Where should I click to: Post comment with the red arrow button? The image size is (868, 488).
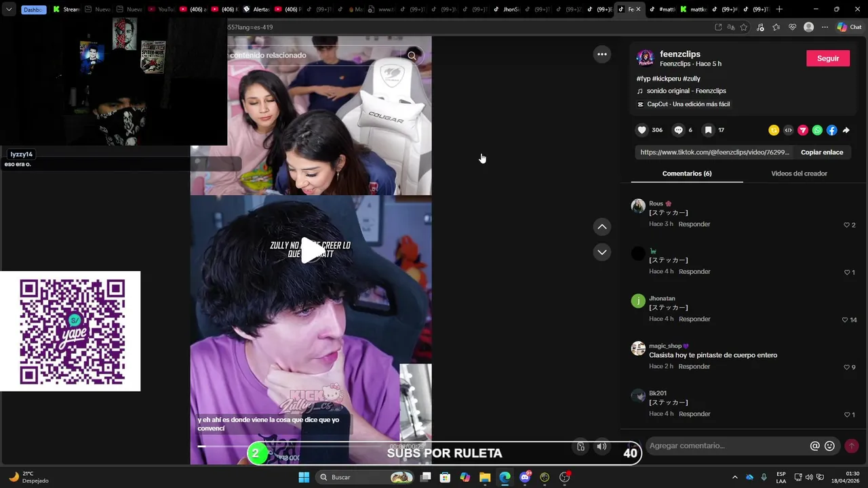[852, 446]
